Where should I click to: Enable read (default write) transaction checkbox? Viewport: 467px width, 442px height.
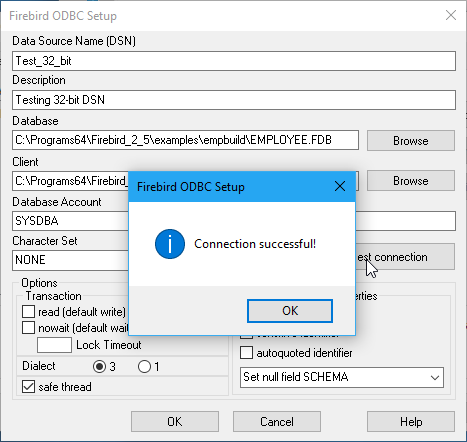(x=28, y=312)
